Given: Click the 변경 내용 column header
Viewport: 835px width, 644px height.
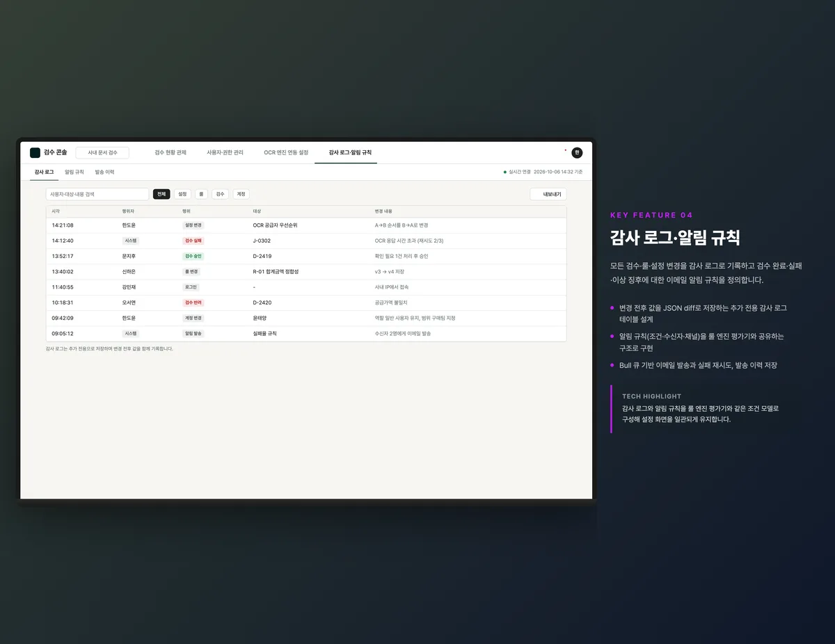Looking at the screenshot, I should 383,210.
